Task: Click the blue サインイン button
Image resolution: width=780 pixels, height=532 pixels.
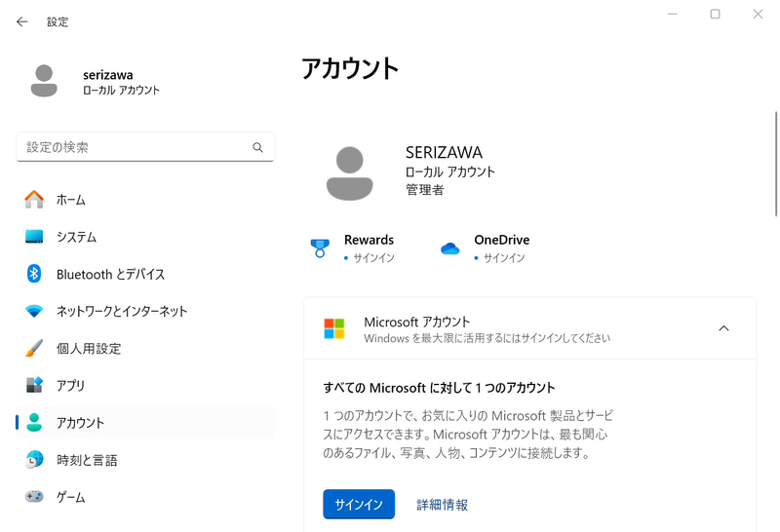Action: (359, 504)
